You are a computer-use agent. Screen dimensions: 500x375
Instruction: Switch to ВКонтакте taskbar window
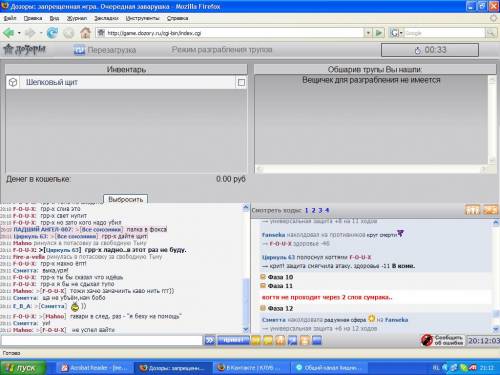[x=250, y=368]
